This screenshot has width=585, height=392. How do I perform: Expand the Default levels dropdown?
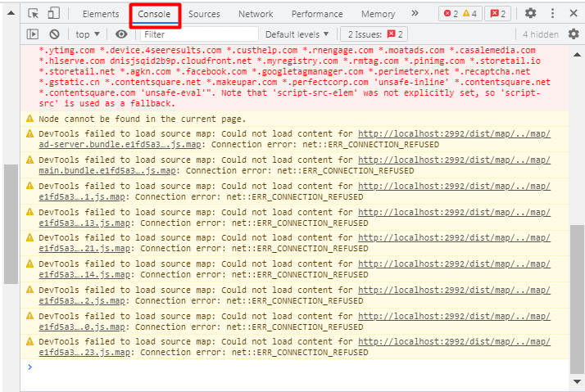click(x=297, y=34)
